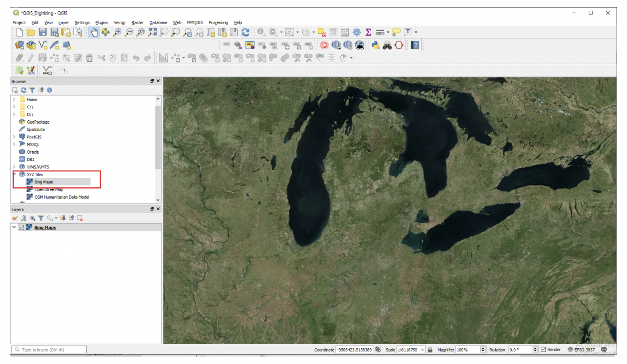The height and width of the screenshot is (364, 627).
Task: Open the Help book icon with question mark
Action: point(415,45)
